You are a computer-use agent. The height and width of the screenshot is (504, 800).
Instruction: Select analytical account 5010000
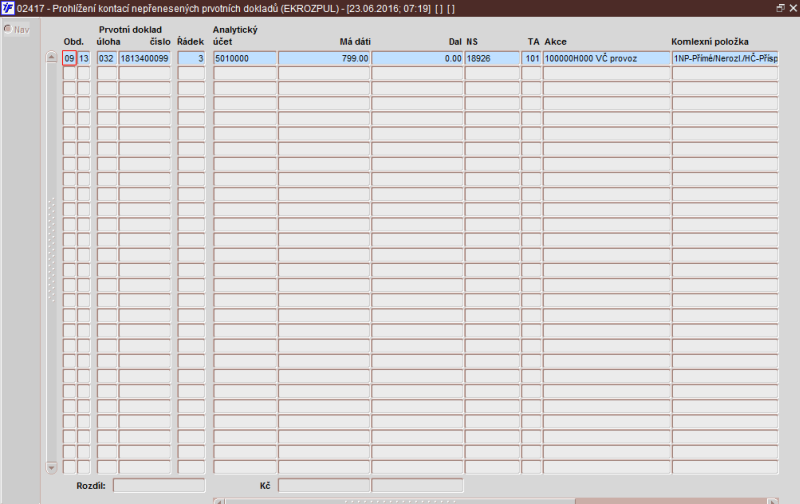(x=245, y=58)
